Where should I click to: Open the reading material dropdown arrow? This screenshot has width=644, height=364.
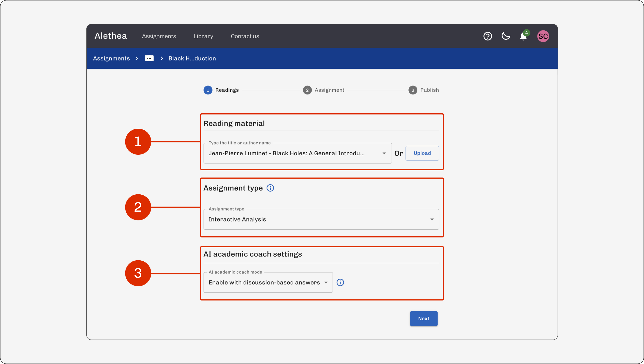click(x=384, y=153)
